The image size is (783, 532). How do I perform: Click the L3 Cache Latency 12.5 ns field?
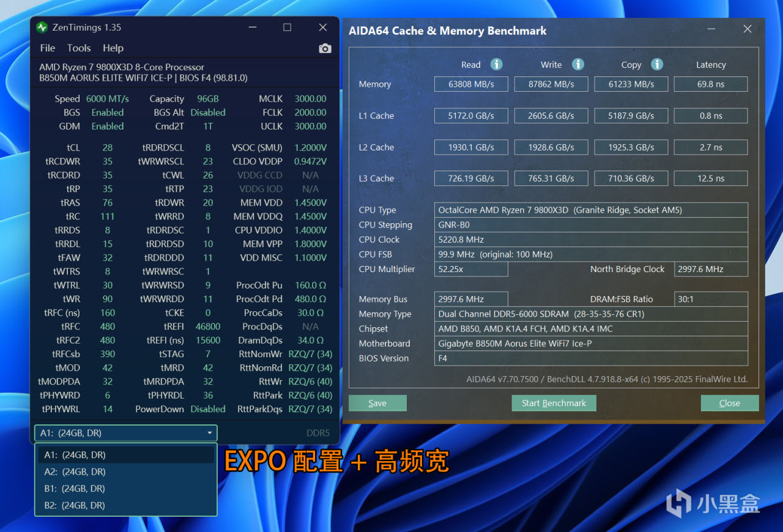point(711,179)
